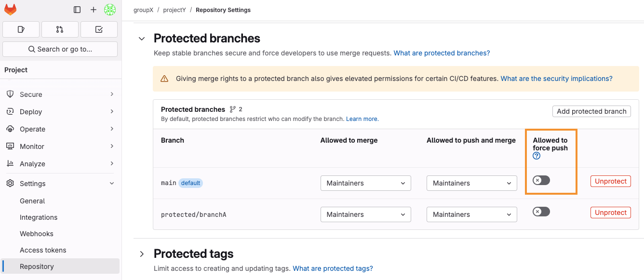
Task: Enable force push for protected/branchA
Action: tap(541, 212)
